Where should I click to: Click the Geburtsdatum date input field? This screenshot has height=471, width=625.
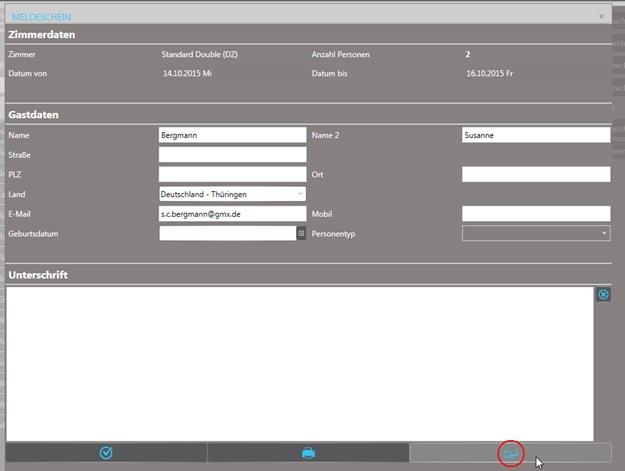[227, 233]
